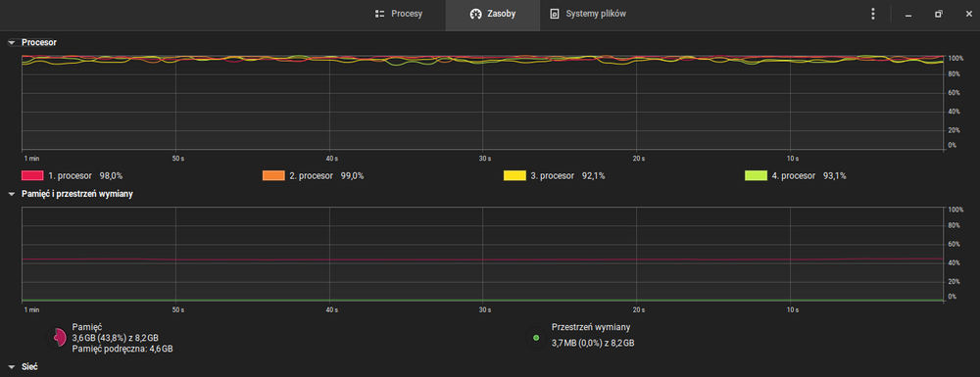Open the three-dot main menu

[x=873, y=15]
